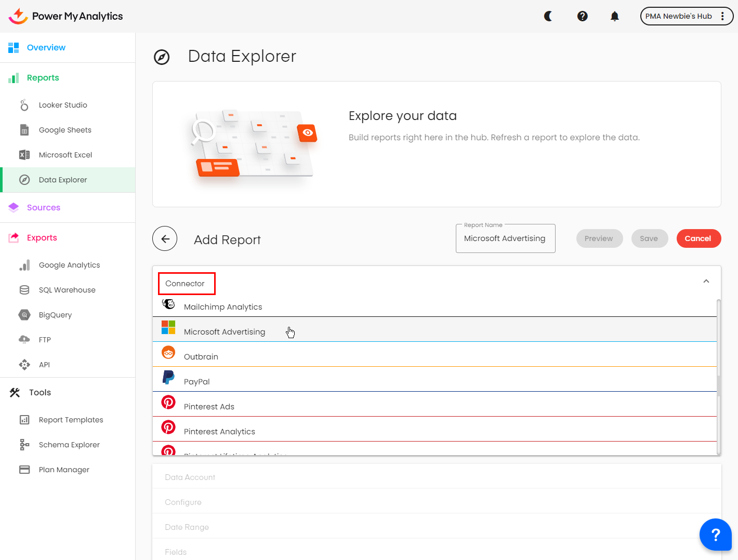Select the PayPal connector icon

coord(168,378)
